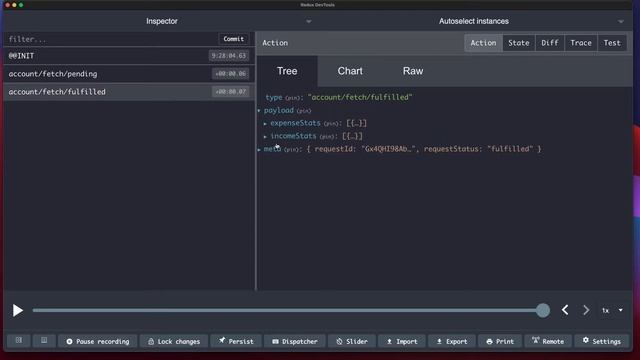Open the Settings dialog

coord(601,341)
